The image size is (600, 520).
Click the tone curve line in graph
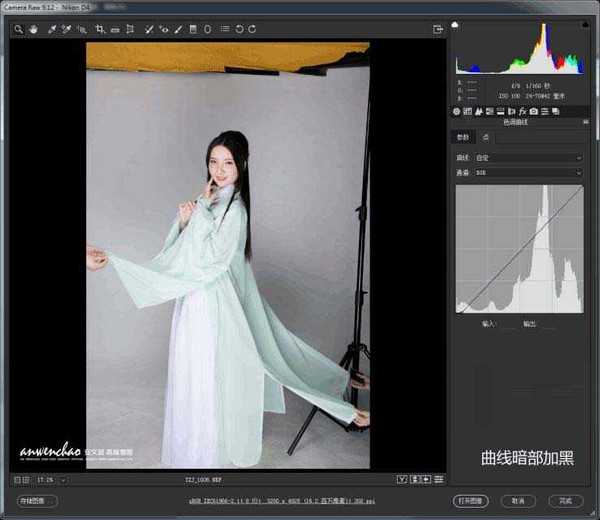click(x=520, y=250)
